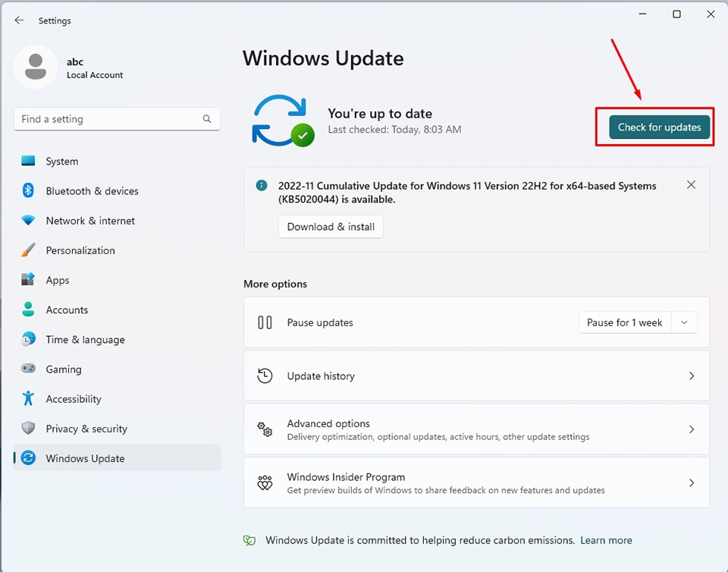
Task: Click the Update history clock icon
Action: coord(265,376)
